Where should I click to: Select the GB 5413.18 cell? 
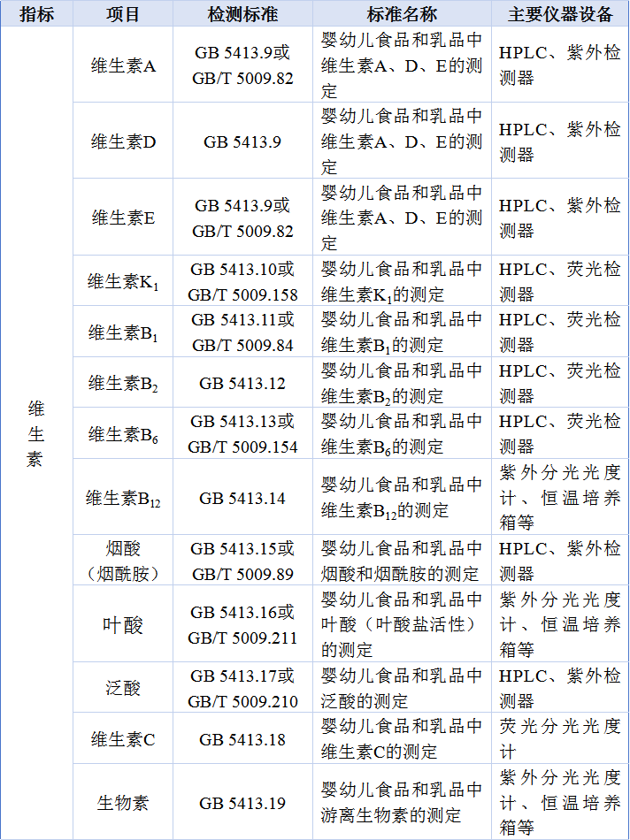coord(242,738)
